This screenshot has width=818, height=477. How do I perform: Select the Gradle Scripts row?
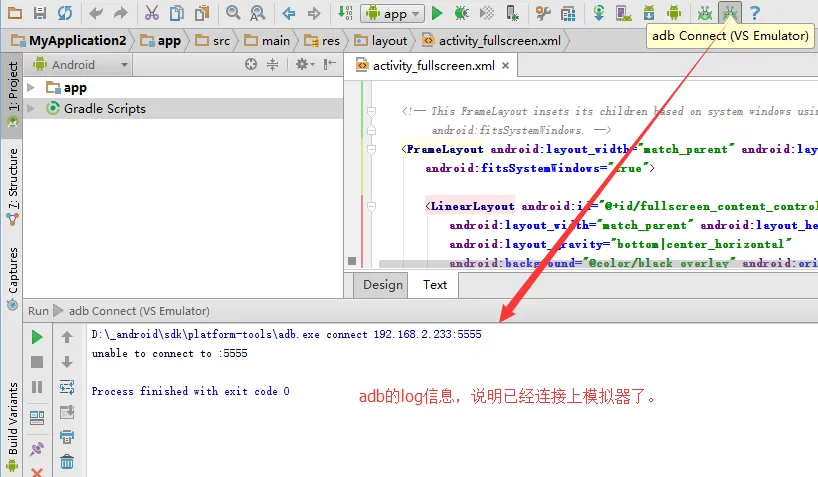(x=183, y=108)
